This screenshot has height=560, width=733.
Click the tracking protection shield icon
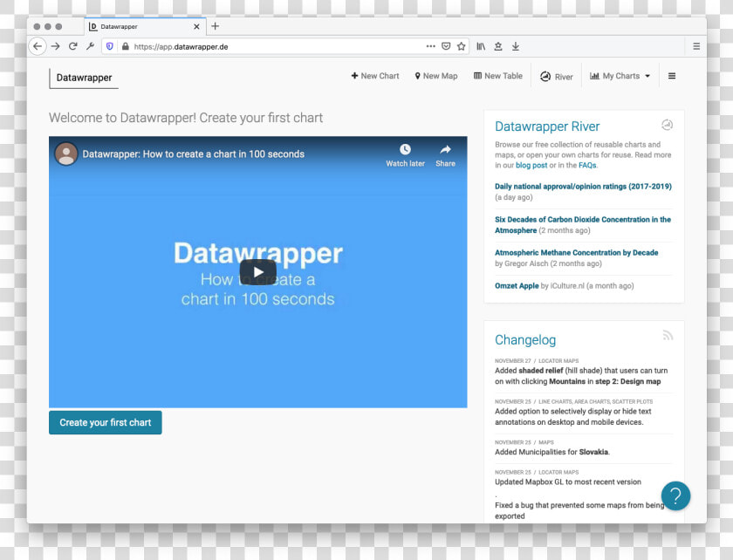point(110,46)
